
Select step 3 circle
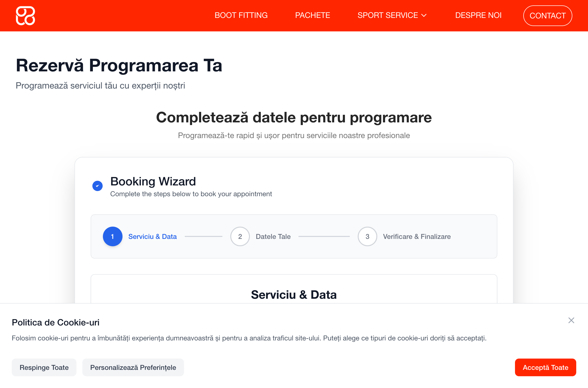(x=367, y=236)
